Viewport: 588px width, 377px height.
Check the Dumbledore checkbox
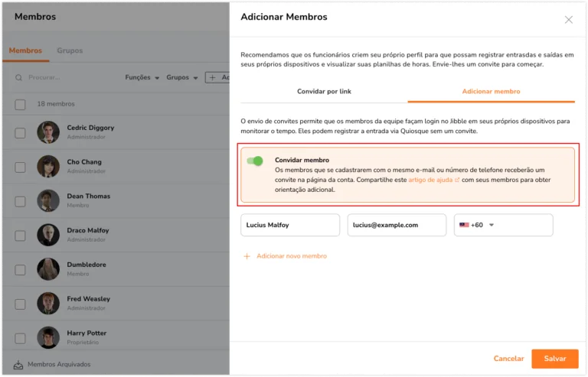coord(20,270)
